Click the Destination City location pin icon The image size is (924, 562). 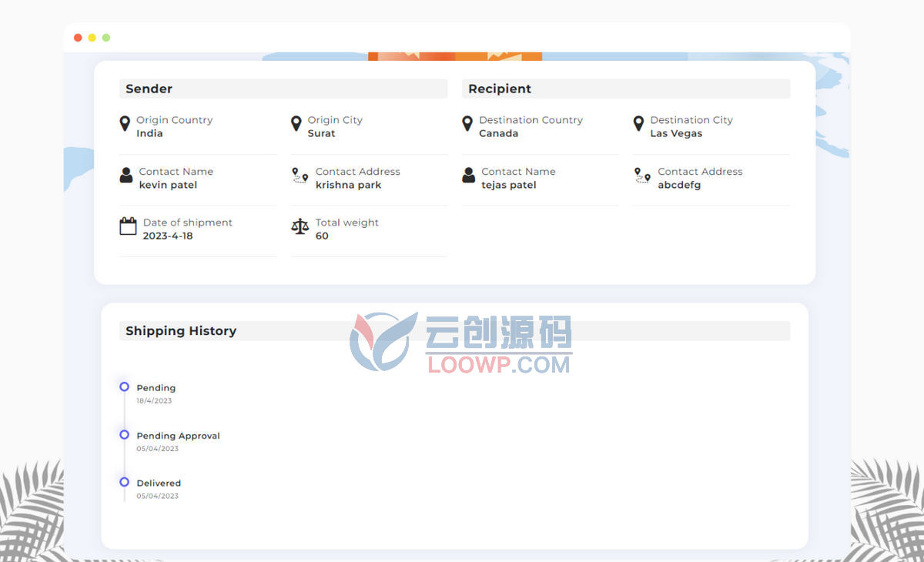[x=638, y=123]
